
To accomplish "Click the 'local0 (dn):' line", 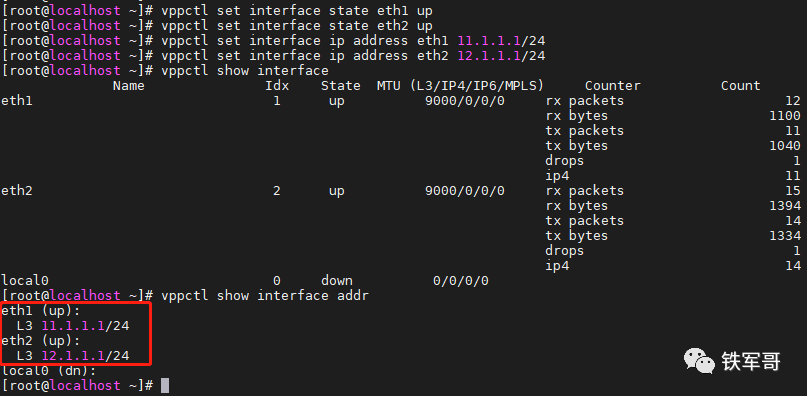I will [49, 370].
